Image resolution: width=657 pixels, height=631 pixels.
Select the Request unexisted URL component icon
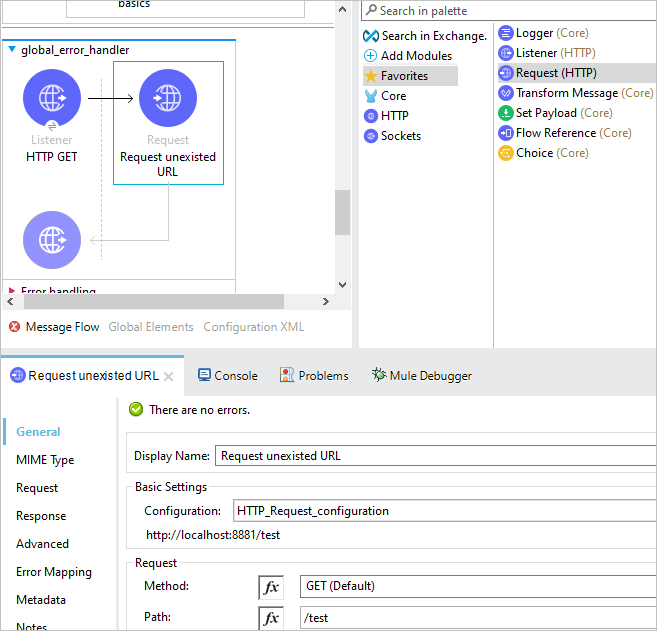(x=168, y=98)
